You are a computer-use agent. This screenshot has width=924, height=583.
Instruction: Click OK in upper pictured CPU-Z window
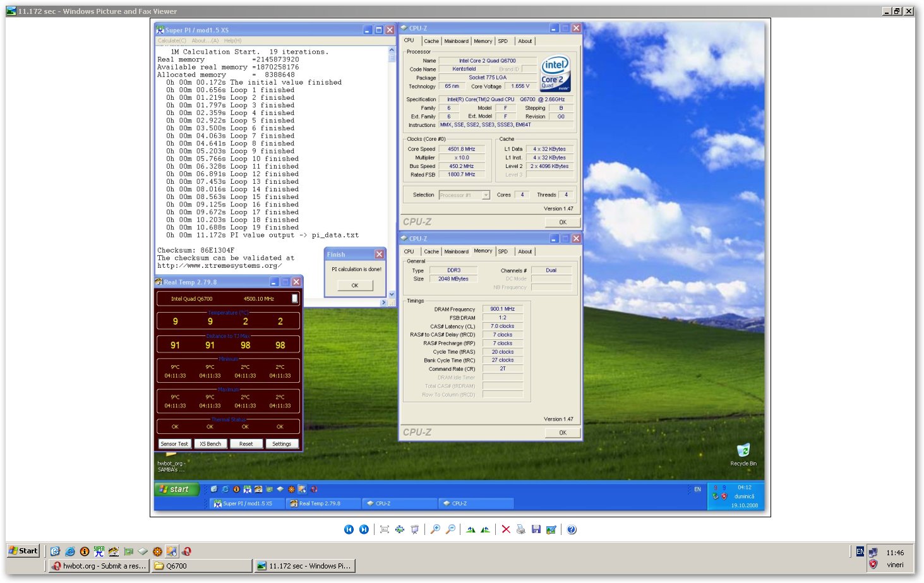click(563, 222)
